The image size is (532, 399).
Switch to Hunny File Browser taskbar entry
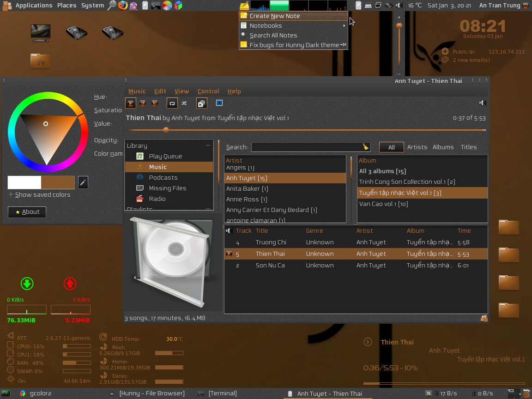tap(152, 393)
